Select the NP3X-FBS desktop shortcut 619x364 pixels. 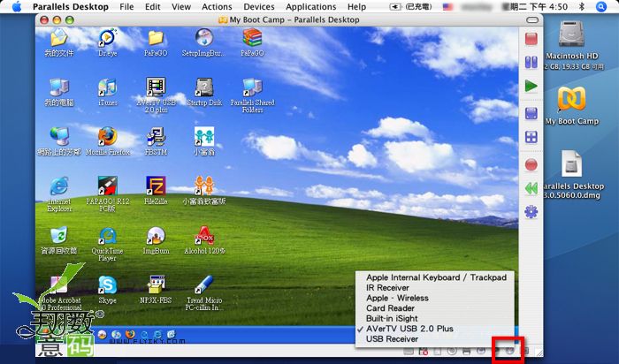[156, 291]
